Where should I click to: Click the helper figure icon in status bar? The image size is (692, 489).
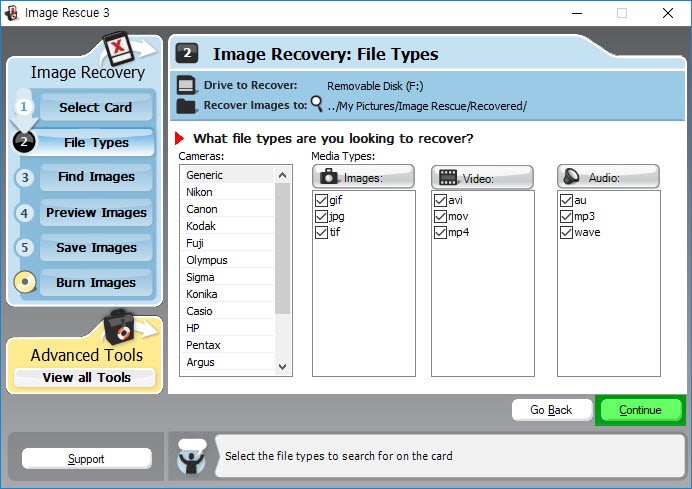tap(191, 457)
